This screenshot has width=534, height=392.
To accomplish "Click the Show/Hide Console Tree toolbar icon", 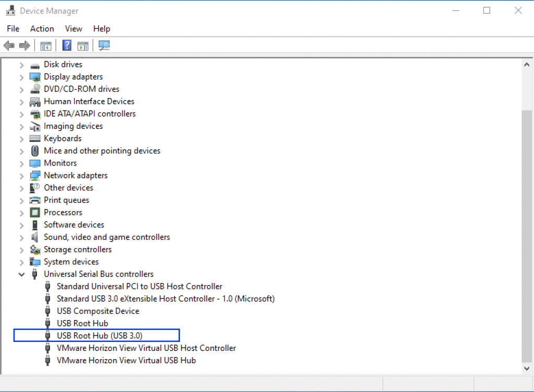I will click(x=45, y=45).
